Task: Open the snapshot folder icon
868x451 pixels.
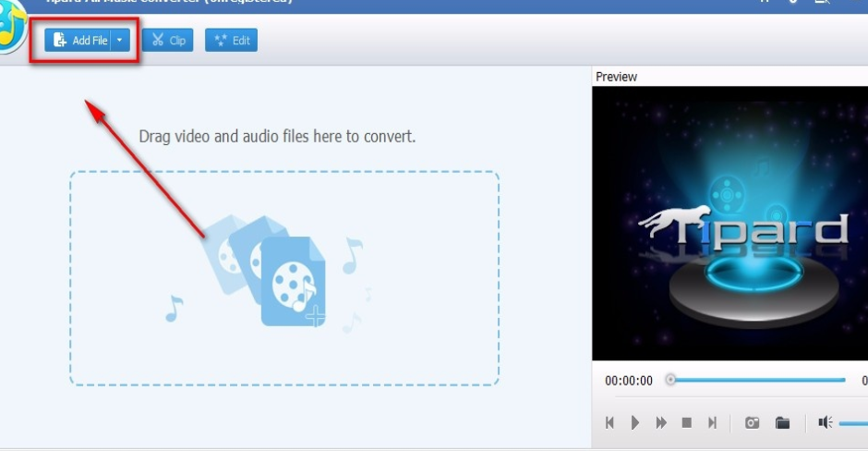Action: pos(782,422)
